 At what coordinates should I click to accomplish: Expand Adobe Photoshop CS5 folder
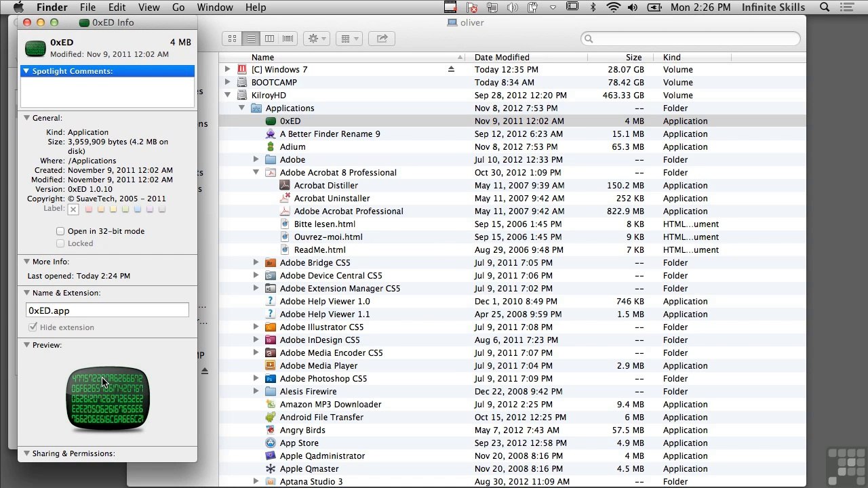256,378
